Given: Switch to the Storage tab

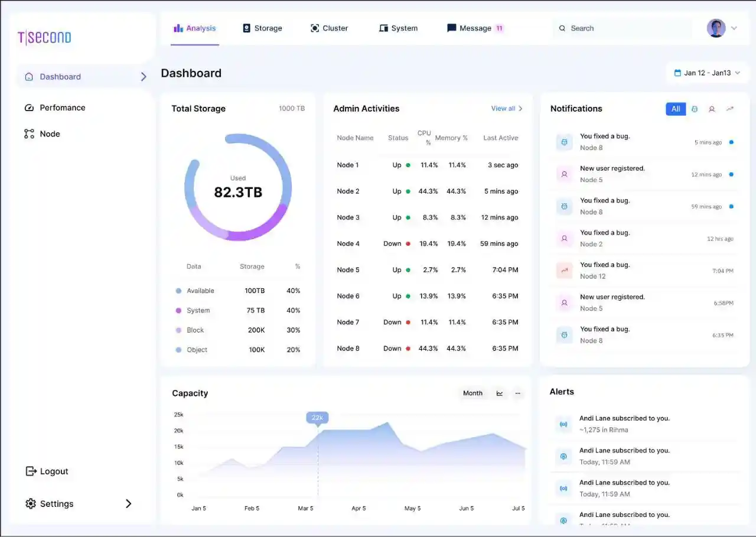Looking at the screenshot, I should 262,28.
